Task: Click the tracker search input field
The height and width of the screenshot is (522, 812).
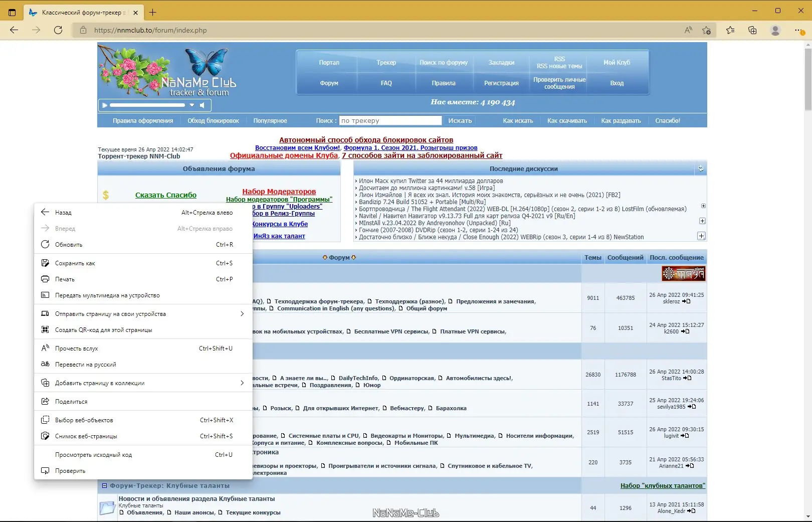Action: 390,120
